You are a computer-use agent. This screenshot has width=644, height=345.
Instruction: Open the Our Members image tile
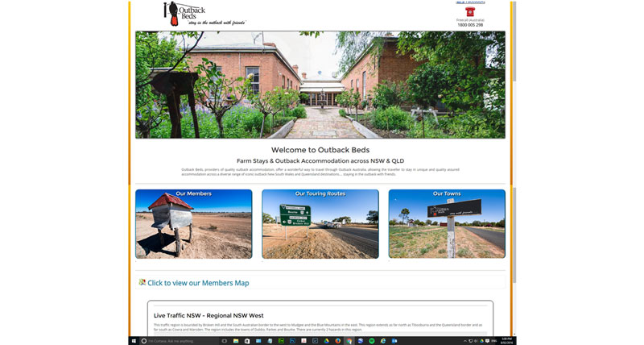pos(193,224)
